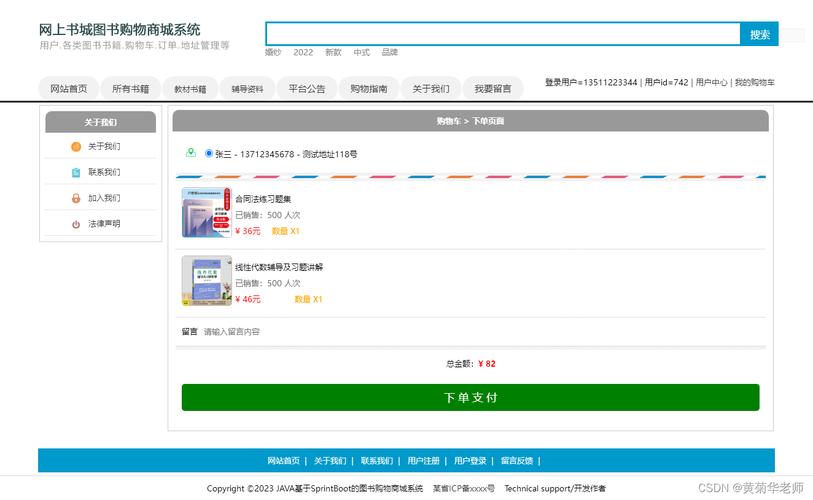This screenshot has height=500, width=813.
Task: Click the 购物车 > 下单页面 breadcrumb header
Action: [470, 121]
